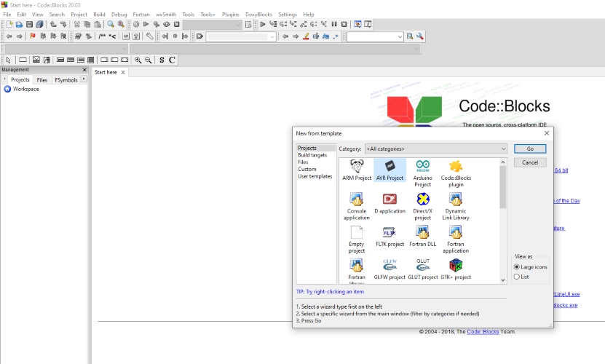Select the Direct/X project template
Image resolution: width=605 pixels, height=364 pixels.
tap(422, 207)
